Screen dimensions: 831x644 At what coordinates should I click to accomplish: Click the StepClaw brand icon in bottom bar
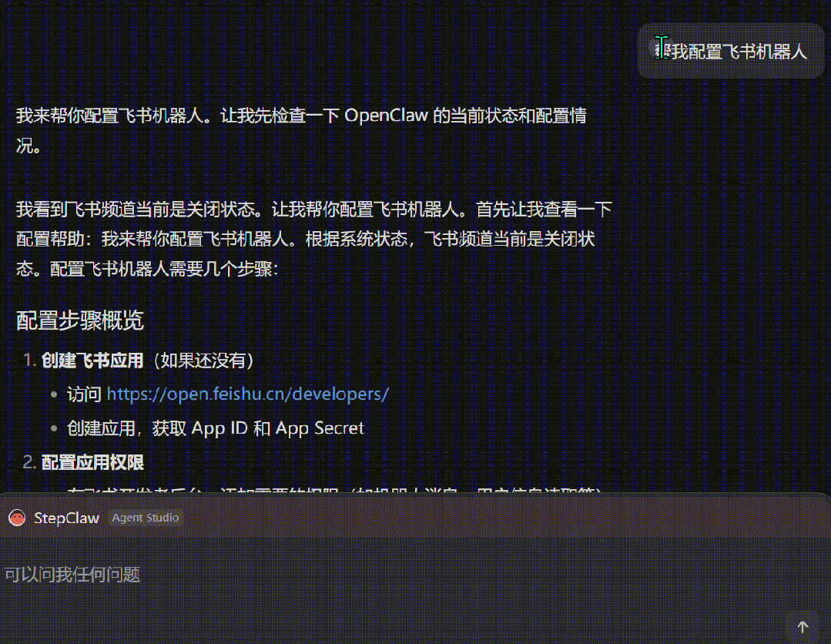[17, 518]
